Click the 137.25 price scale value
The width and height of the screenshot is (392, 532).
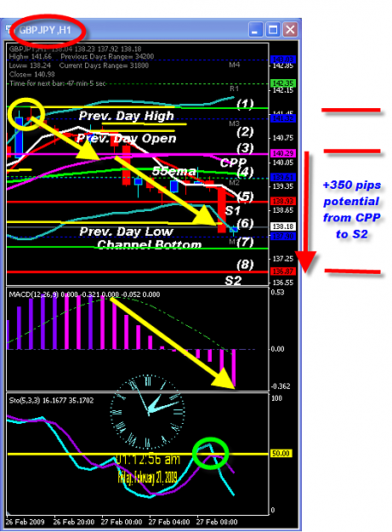click(x=283, y=259)
